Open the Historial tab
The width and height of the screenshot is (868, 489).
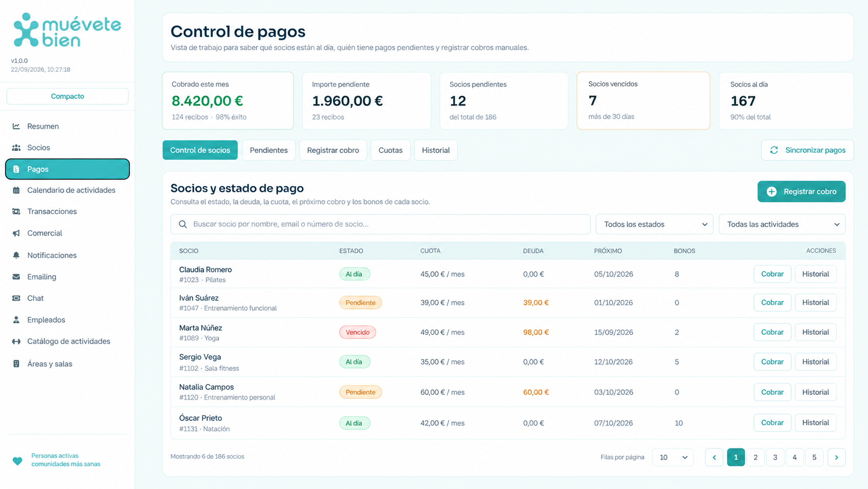[436, 150]
